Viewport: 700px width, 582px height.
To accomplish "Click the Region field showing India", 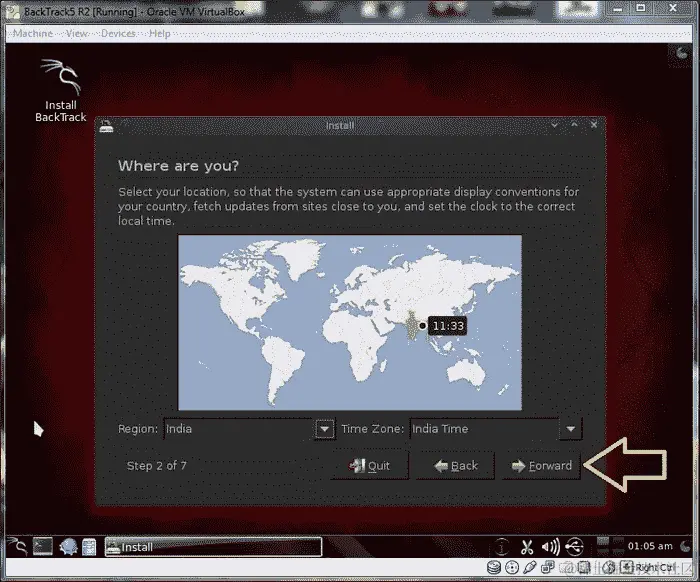I will coord(239,429).
